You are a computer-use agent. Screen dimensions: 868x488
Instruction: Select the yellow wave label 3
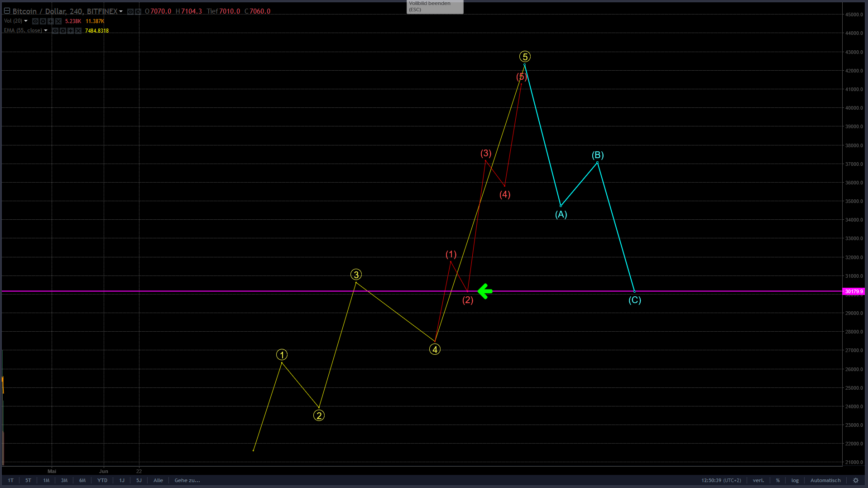(x=356, y=275)
